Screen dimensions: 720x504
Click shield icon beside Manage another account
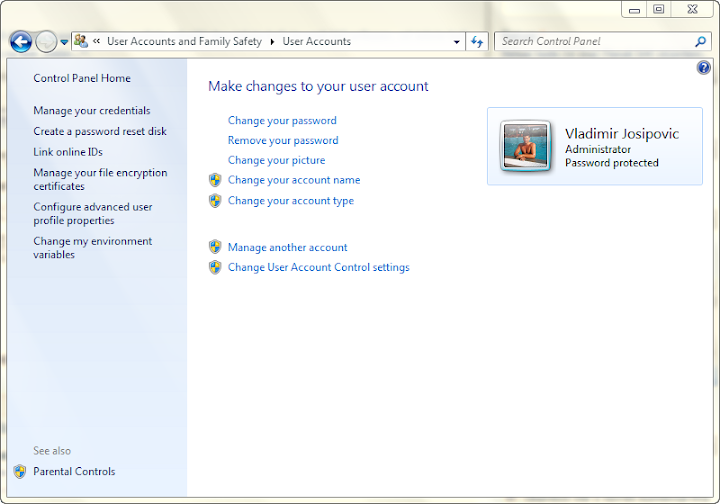[x=215, y=247]
